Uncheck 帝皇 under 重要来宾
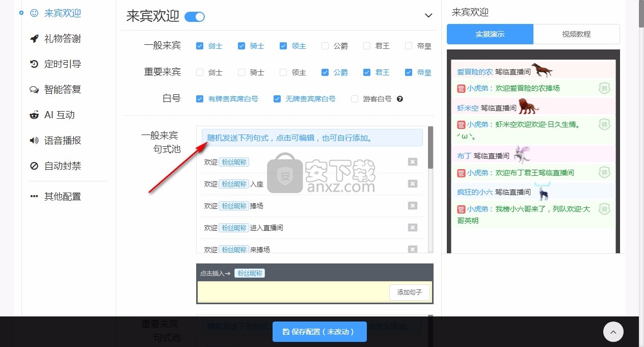 (x=409, y=72)
